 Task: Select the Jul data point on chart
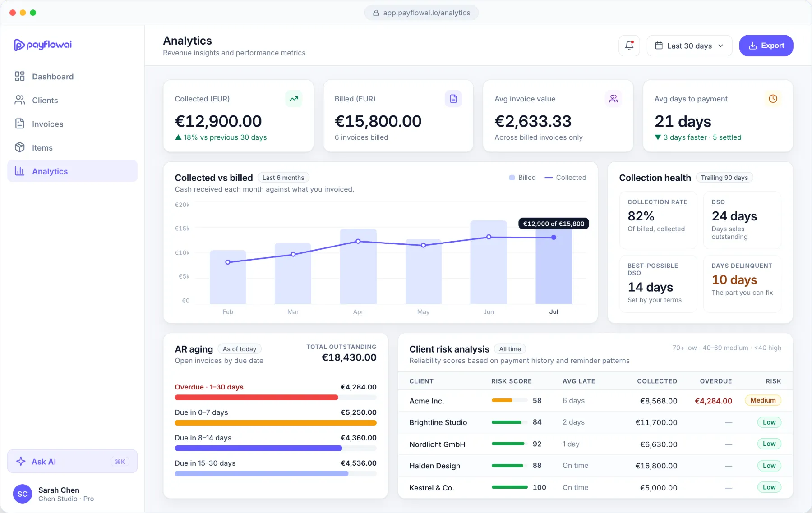click(554, 238)
